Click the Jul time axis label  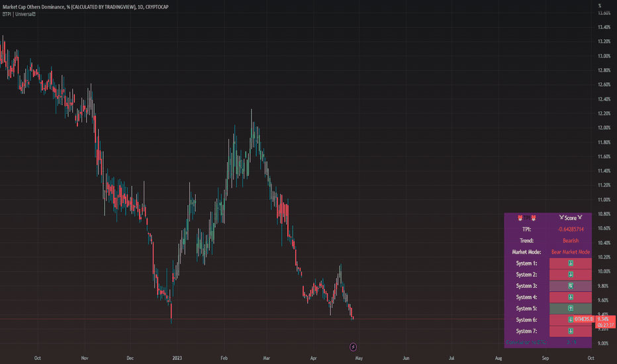[x=451, y=358]
